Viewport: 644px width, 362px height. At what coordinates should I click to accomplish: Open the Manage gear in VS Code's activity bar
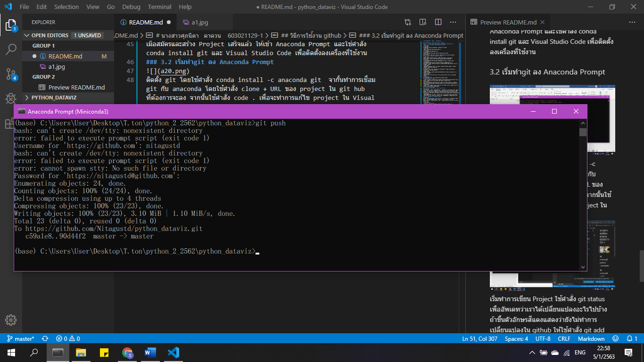pos(11,319)
